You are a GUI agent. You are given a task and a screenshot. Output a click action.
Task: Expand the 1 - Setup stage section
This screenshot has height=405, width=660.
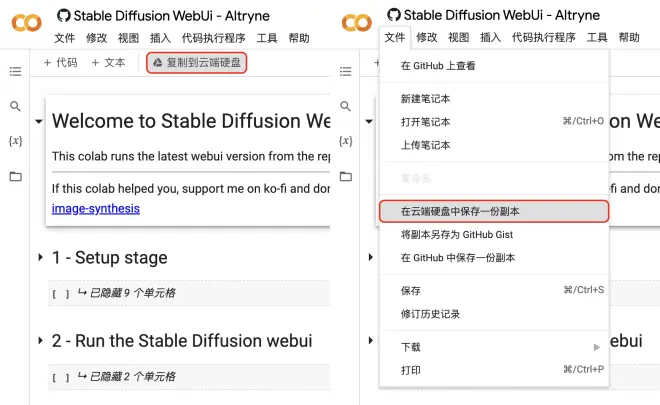coord(40,257)
